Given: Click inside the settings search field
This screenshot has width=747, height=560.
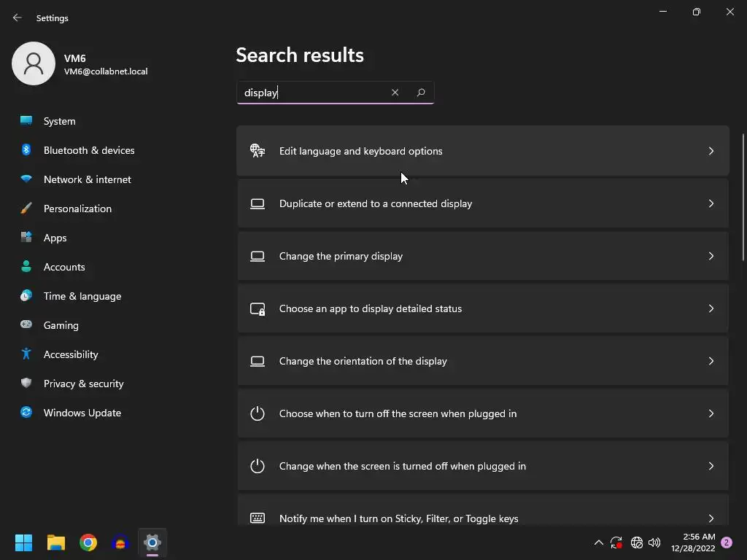Looking at the screenshot, I should pos(314,93).
